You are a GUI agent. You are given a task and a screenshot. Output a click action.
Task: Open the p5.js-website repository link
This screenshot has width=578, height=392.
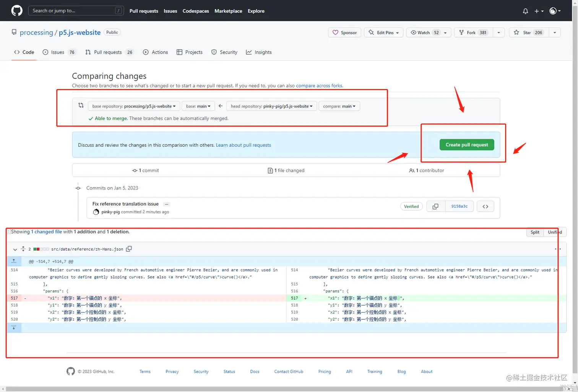(80, 32)
